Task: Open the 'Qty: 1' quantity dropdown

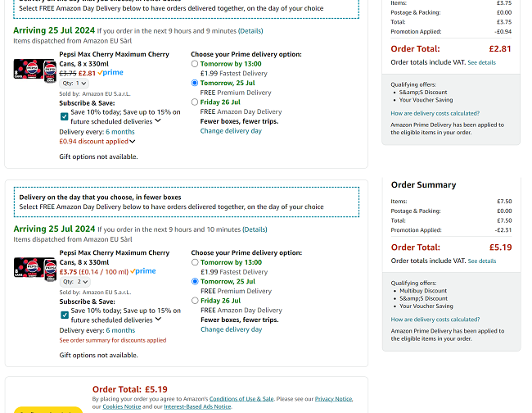Action: coord(74,84)
